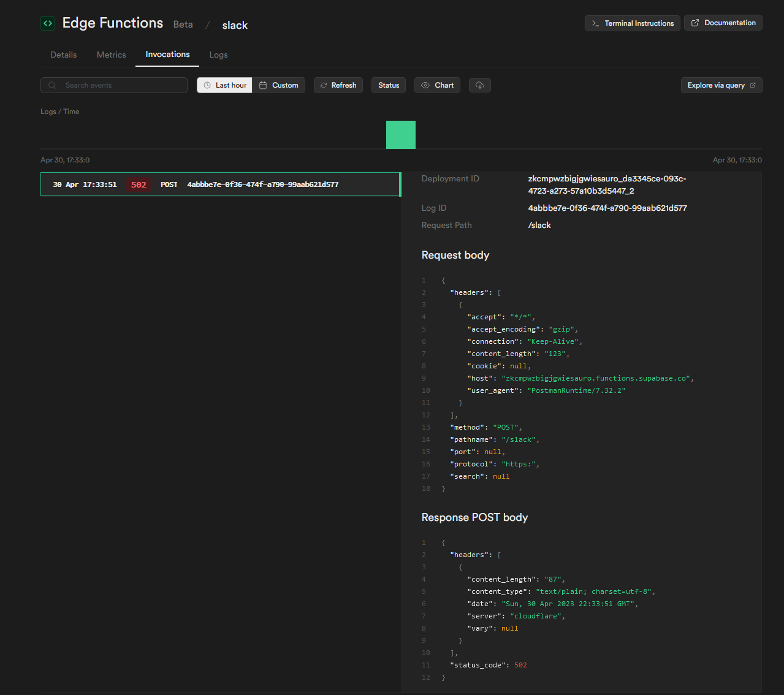The width and height of the screenshot is (784, 695).
Task: Click inside the Search events field
Action: [x=113, y=85]
